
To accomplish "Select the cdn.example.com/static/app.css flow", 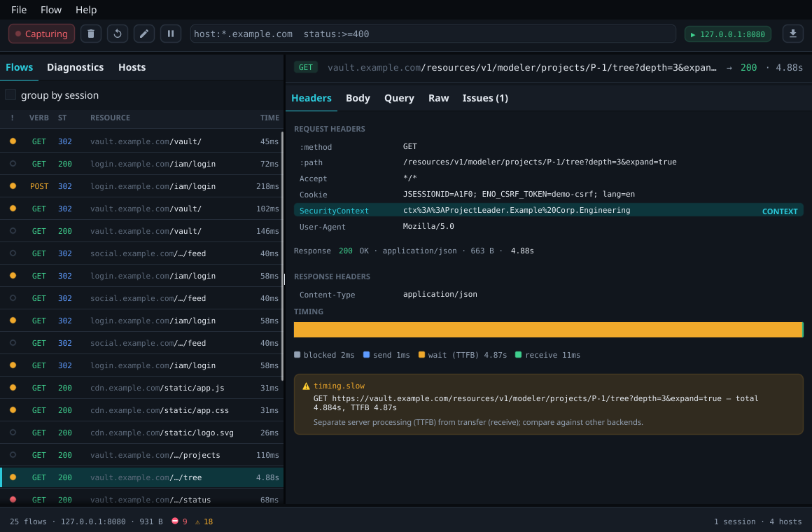I will click(x=141, y=409).
